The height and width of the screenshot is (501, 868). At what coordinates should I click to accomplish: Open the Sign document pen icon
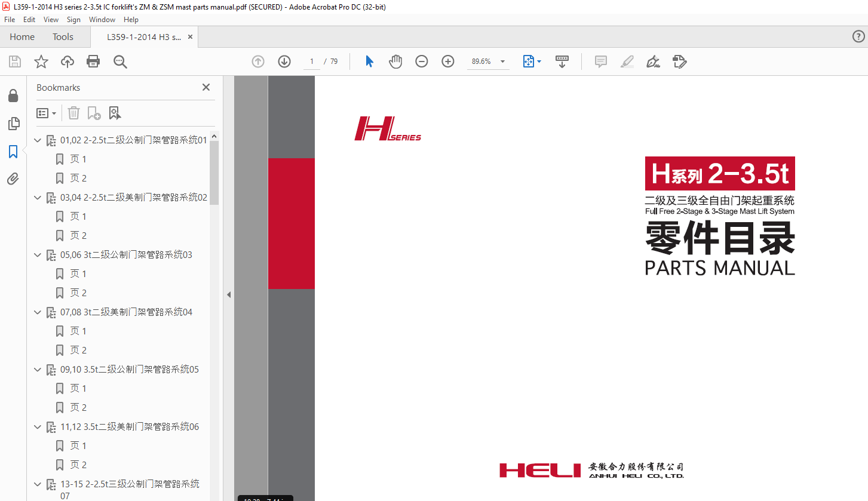click(653, 62)
